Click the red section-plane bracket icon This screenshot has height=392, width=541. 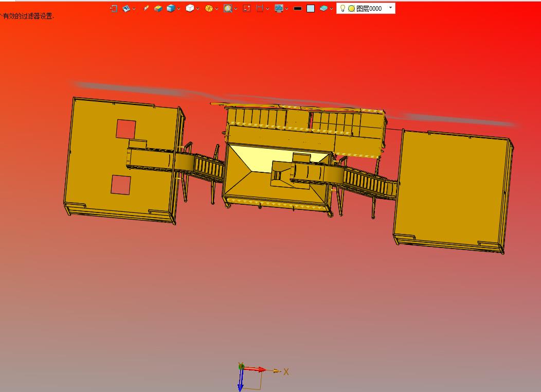pos(260,9)
